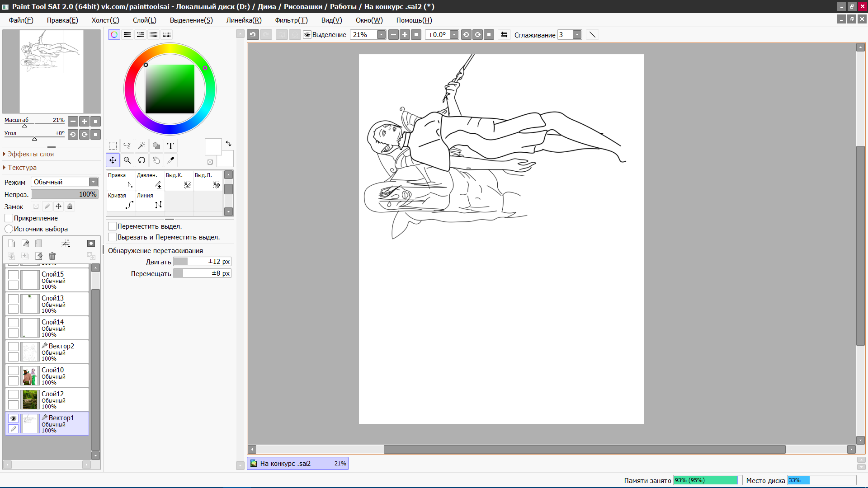Hide the Вектор1 layer
Screen dimensions: 868x488
(14, 418)
